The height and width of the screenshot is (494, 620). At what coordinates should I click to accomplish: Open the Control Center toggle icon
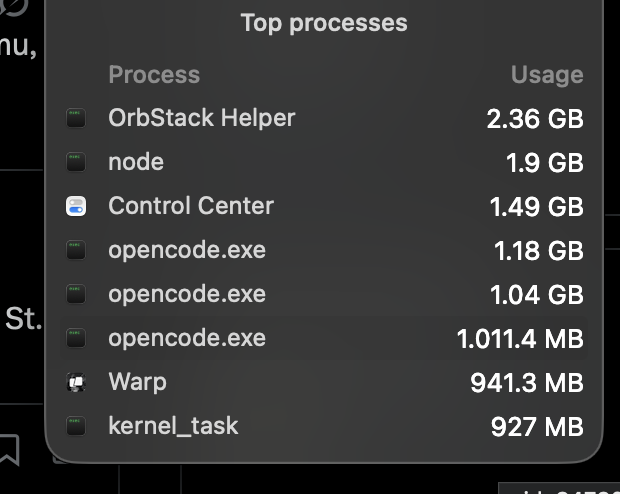(76, 206)
